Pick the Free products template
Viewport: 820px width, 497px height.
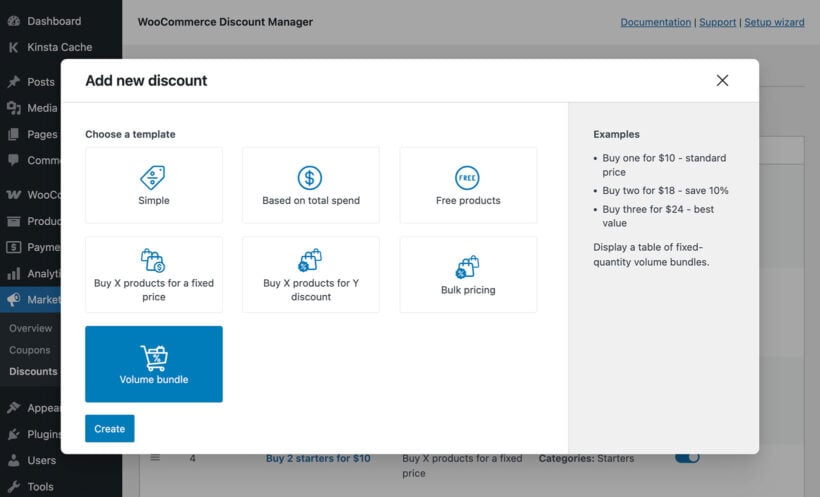point(467,185)
